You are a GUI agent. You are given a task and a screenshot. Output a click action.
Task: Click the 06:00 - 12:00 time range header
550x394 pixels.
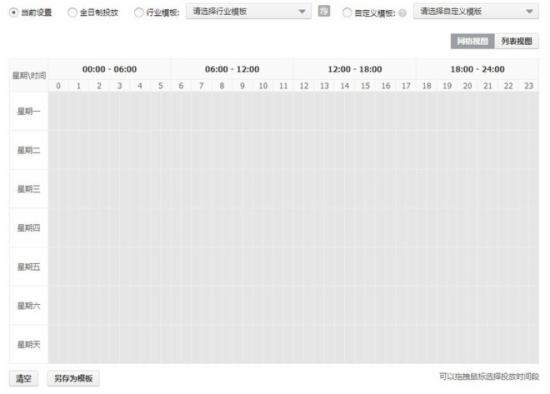pyautogui.click(x=232, y=69)
